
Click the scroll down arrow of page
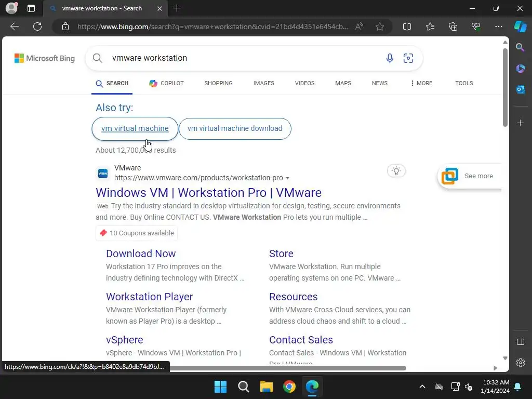[x=505, y=358]
